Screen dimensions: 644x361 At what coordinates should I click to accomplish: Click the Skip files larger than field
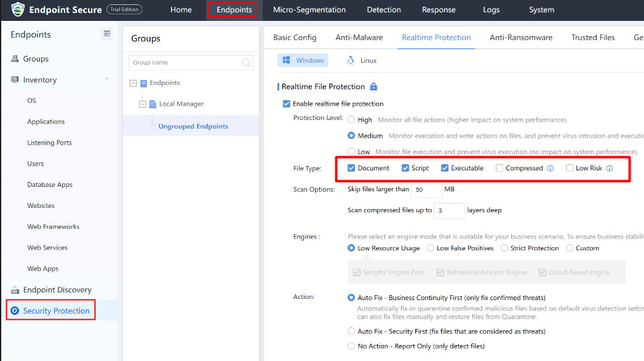click(426, 189)
